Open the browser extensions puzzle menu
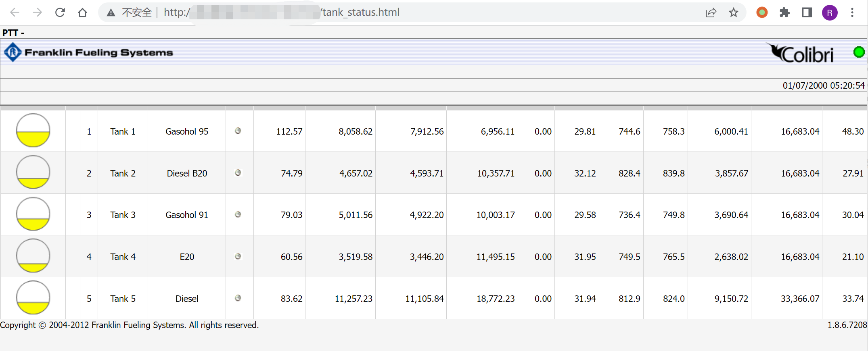Screen dimensions: 868x351 tap(784, 12)
